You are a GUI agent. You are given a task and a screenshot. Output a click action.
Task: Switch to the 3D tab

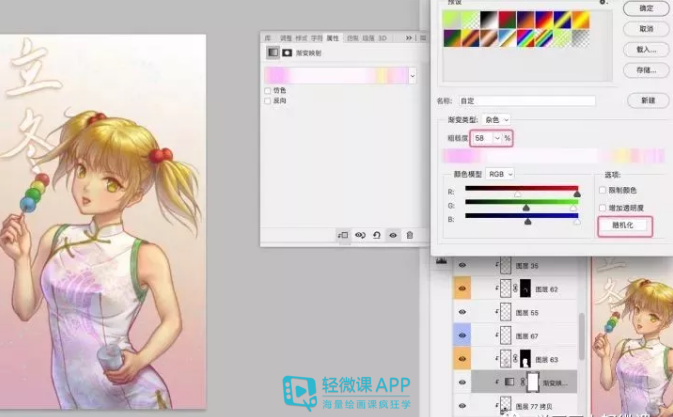coord(382,38)
